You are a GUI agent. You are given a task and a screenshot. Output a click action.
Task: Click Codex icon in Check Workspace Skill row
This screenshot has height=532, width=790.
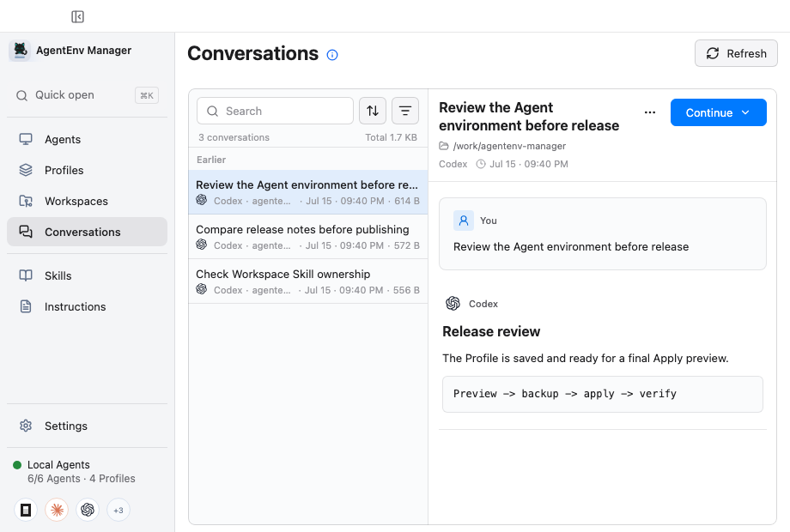pyautogui.click(x=202, y=289)
